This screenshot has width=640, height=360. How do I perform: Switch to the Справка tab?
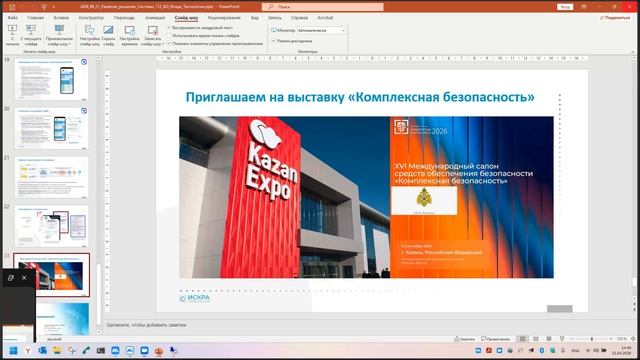point(299,18)
